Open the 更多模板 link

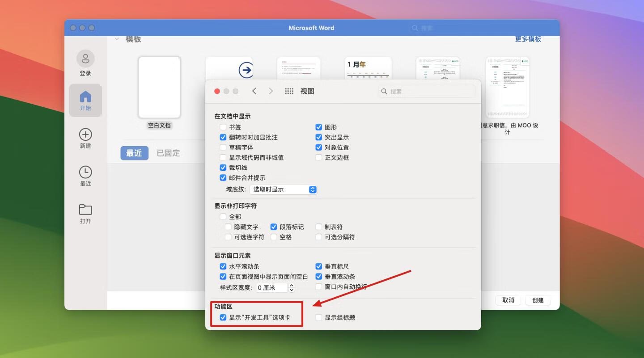coord(528,39)
